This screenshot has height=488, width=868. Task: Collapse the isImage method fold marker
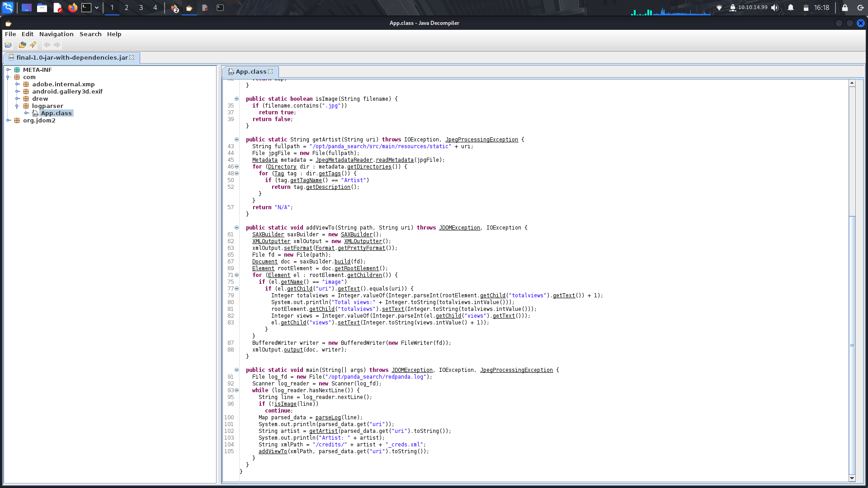236,99
